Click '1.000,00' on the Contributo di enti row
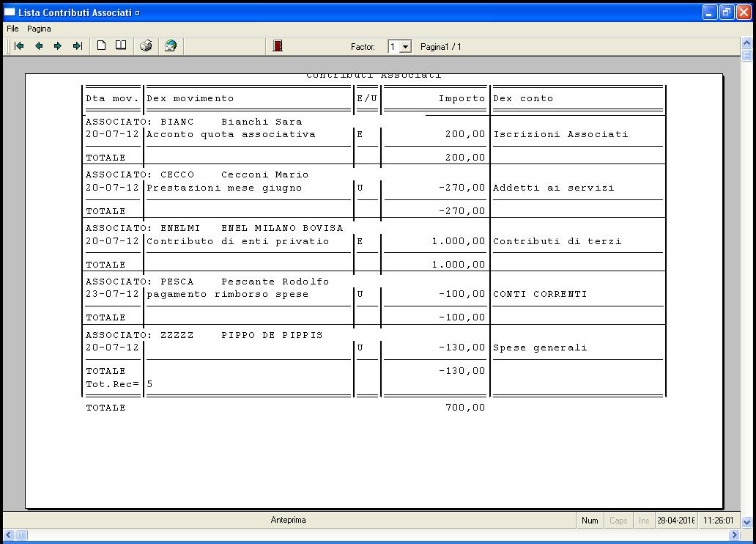 point(459,241)
